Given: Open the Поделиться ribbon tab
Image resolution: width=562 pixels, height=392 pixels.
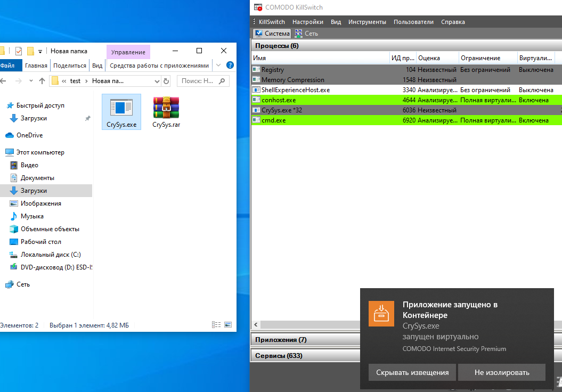Looking at the screenshot, I should [70, 66].
